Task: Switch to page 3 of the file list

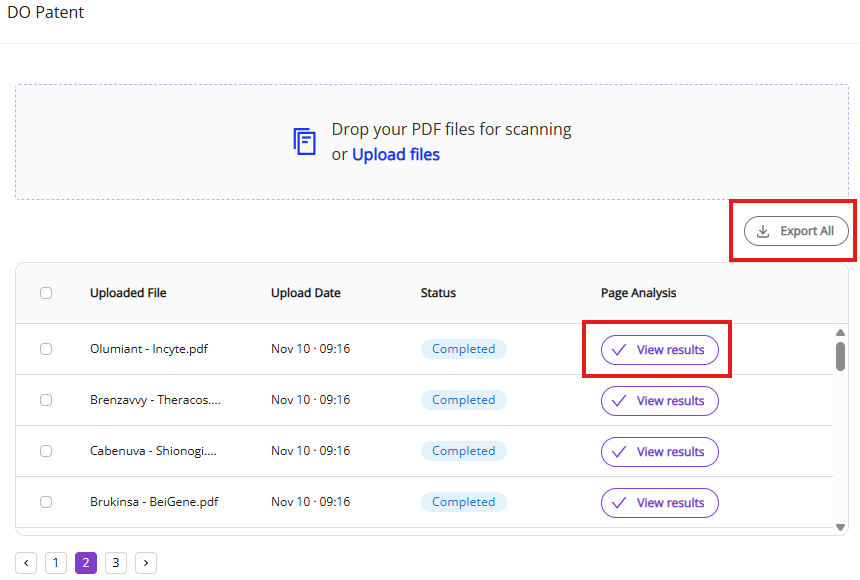Action: pyautogui.click(x=116, y=563)
